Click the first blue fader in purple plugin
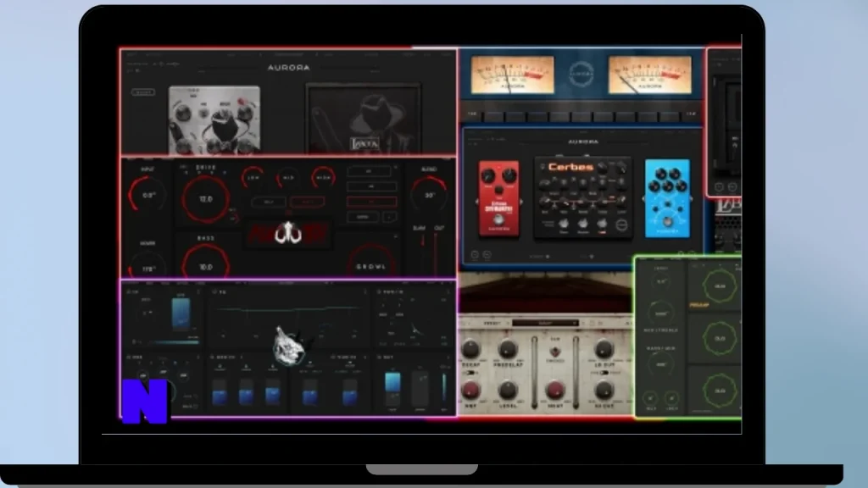Screen dimensions: 868x488 pyautogui.click(x=220, y=391)
